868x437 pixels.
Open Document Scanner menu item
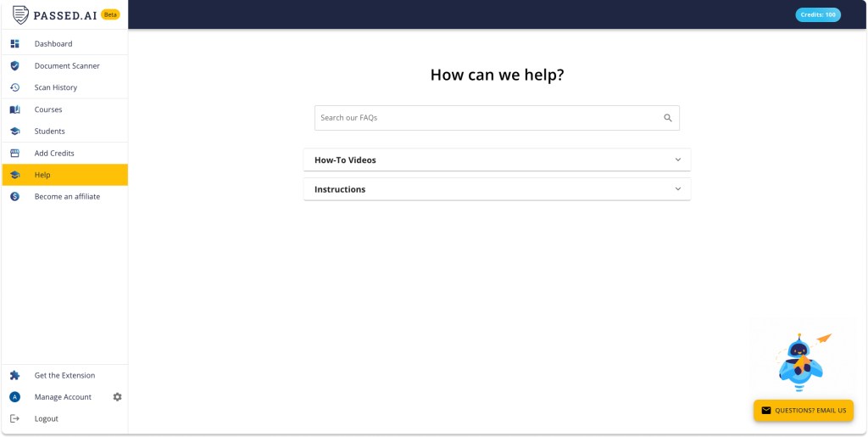point(64,66)
